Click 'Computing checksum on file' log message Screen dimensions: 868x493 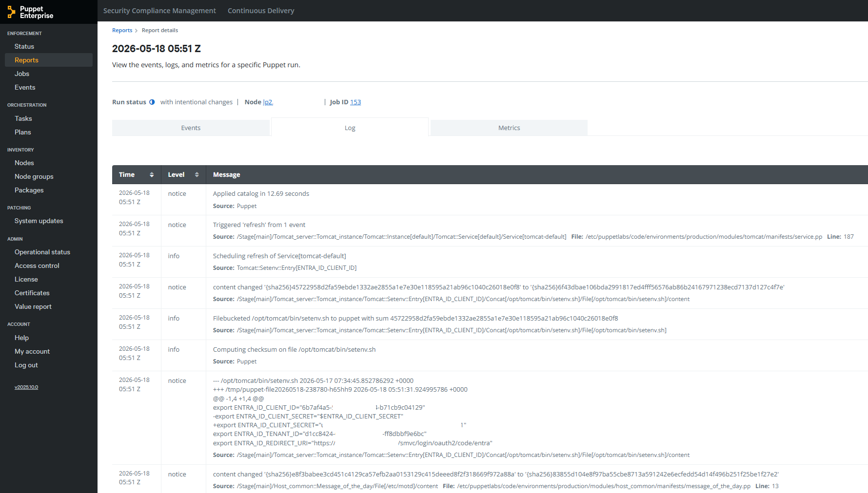(294, 350)
